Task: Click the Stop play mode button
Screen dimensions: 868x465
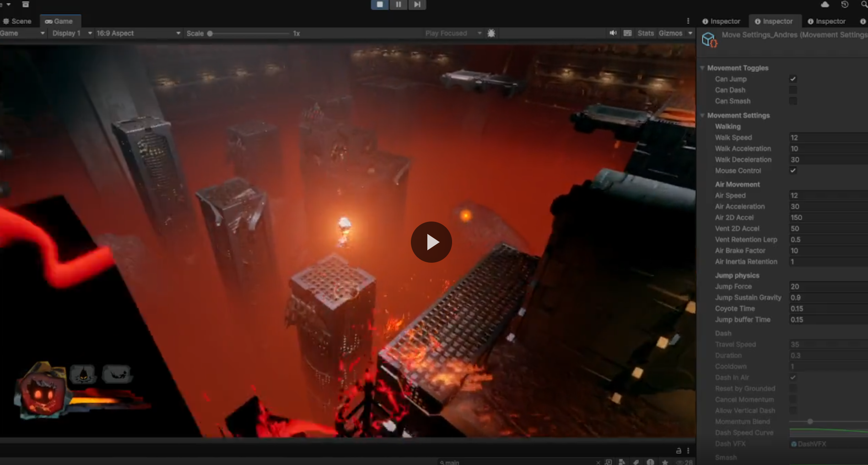Action: 380,5
